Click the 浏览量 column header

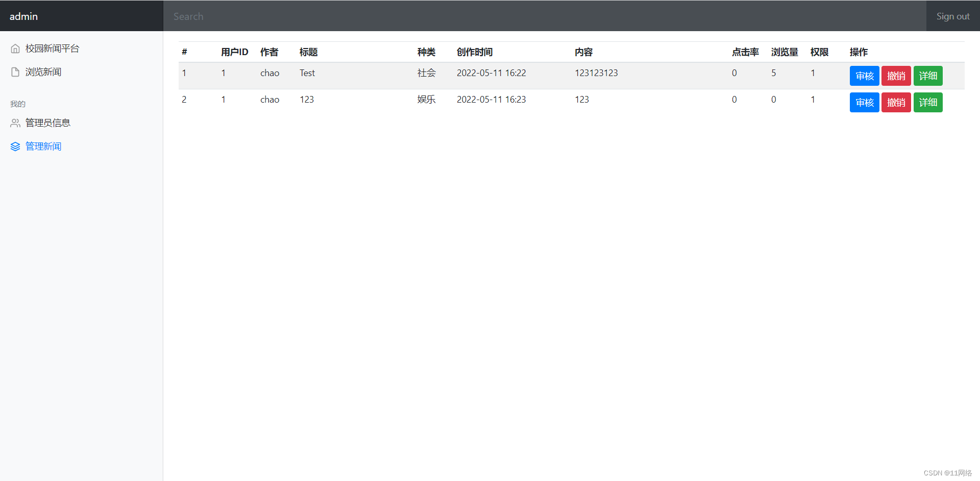click(785, 52)
